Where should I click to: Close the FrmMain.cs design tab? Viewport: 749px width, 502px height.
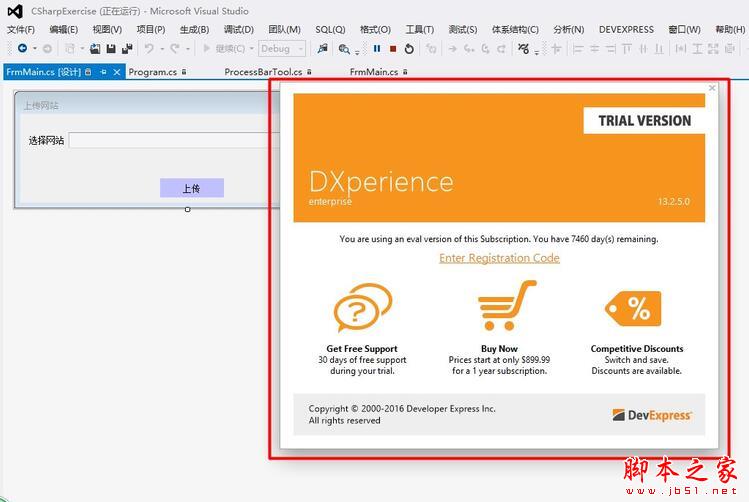pos(117,72)
